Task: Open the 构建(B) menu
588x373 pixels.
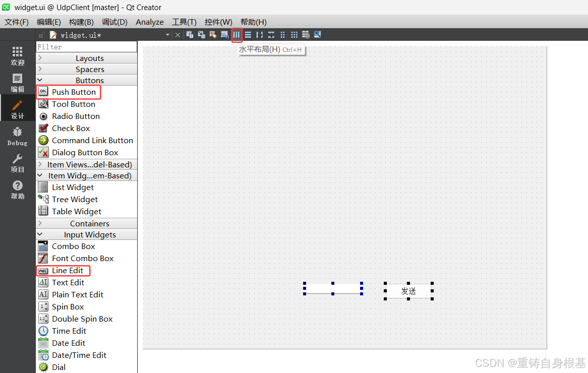Action: 81,22
